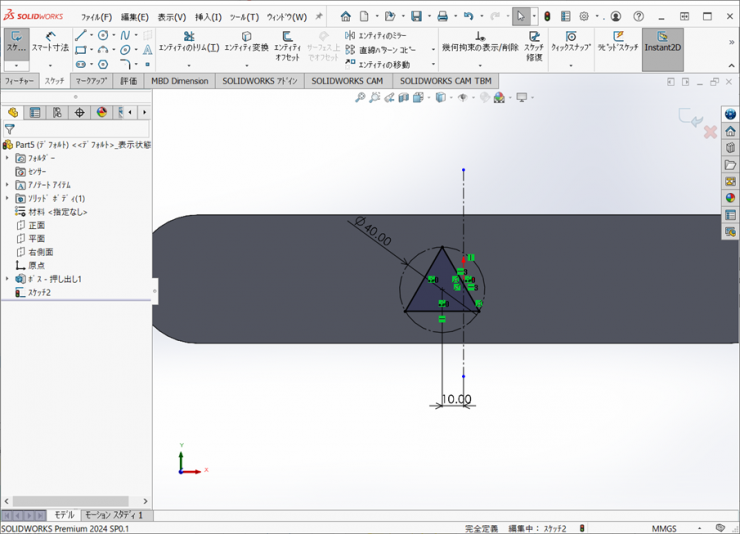This screenshot has height=534, width=740.
Task: Switch to the MBD Dimension tab
Action: point(180,81)
